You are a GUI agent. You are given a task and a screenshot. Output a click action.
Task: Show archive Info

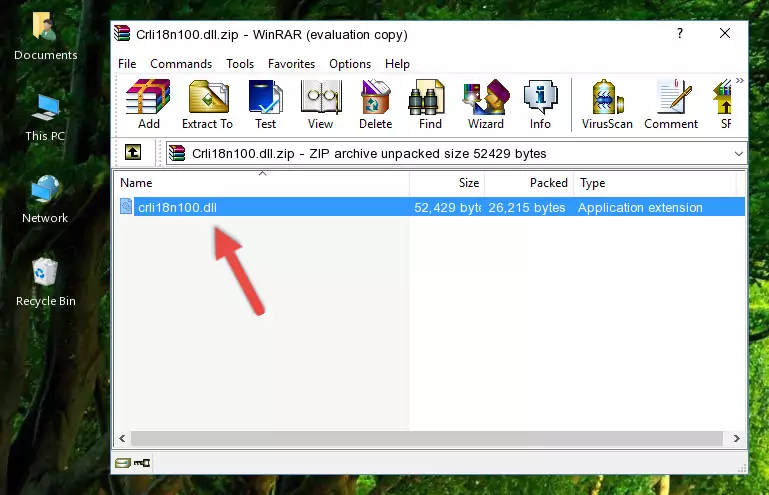point(540,104)
